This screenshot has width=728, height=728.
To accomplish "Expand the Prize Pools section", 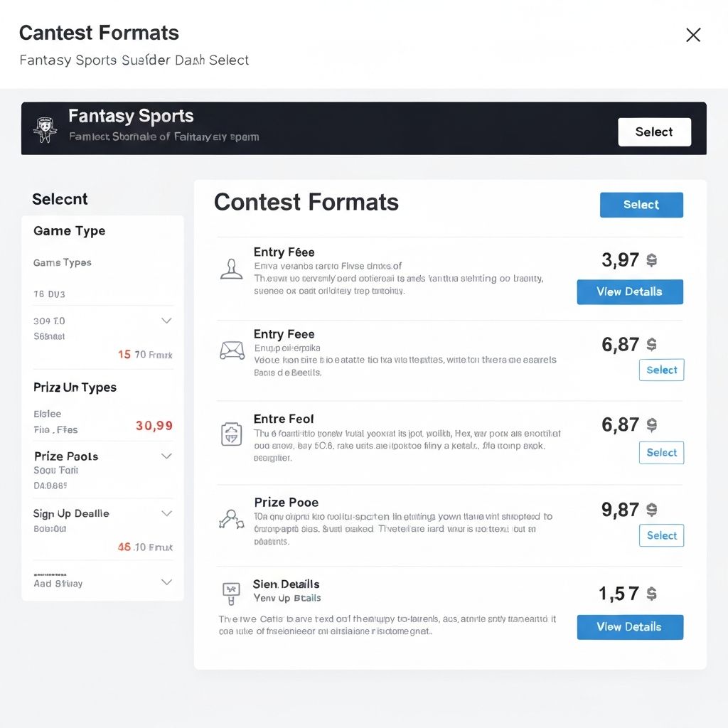I will click(x=166, y=456).
